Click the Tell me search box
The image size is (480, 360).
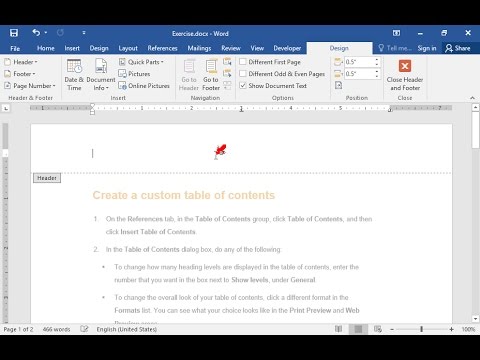point(395,48)
